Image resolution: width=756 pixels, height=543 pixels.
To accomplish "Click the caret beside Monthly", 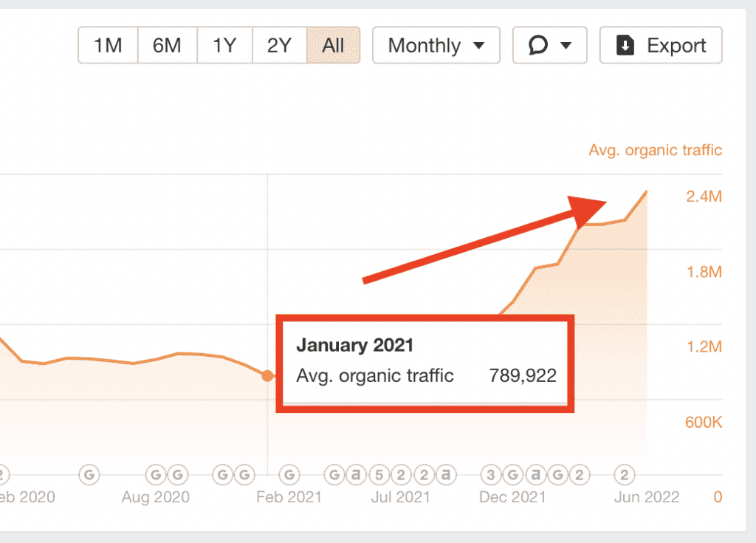I will (x=478, y=46).
